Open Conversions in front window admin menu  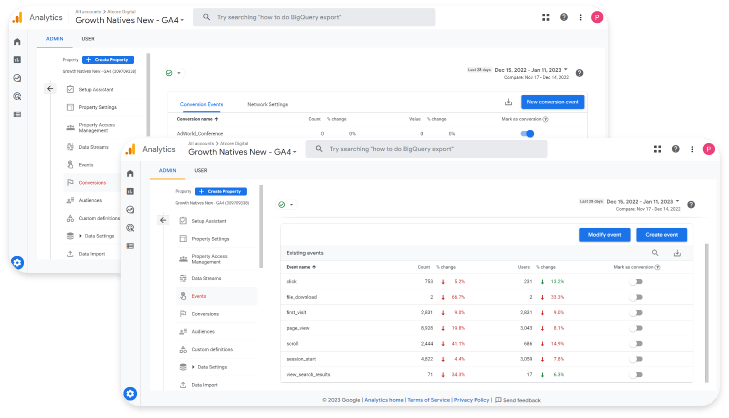205,314
